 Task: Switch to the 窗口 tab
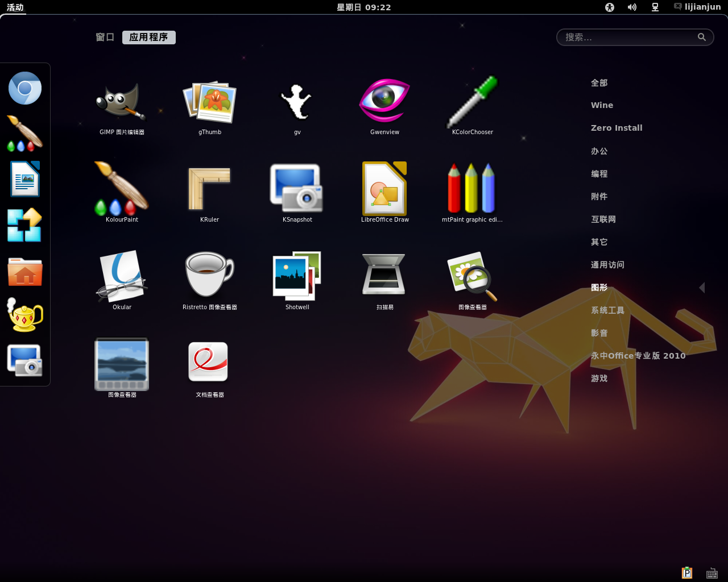[x=105, y=37]
